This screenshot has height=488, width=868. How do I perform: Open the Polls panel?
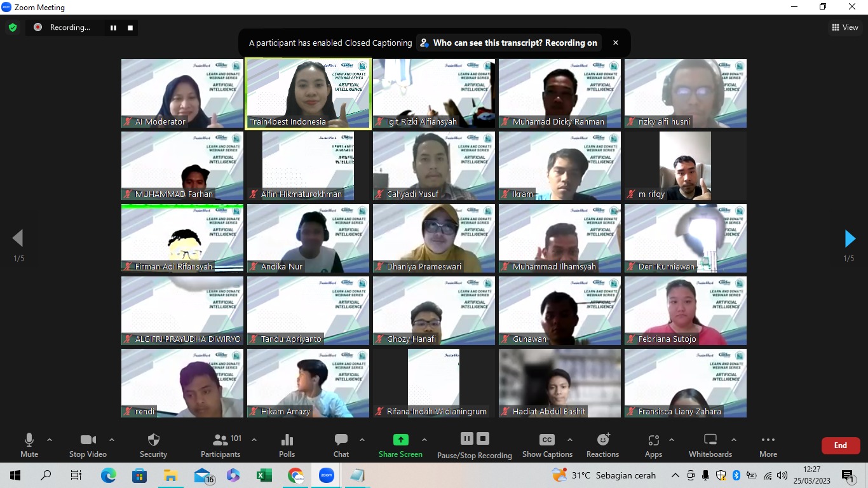pyautogui.click(x=287, y=445)
